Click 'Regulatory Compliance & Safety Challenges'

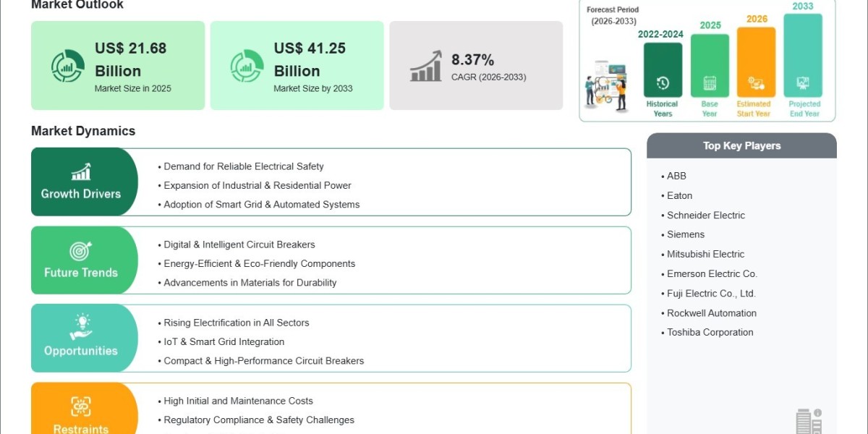[x=259, y=420]
